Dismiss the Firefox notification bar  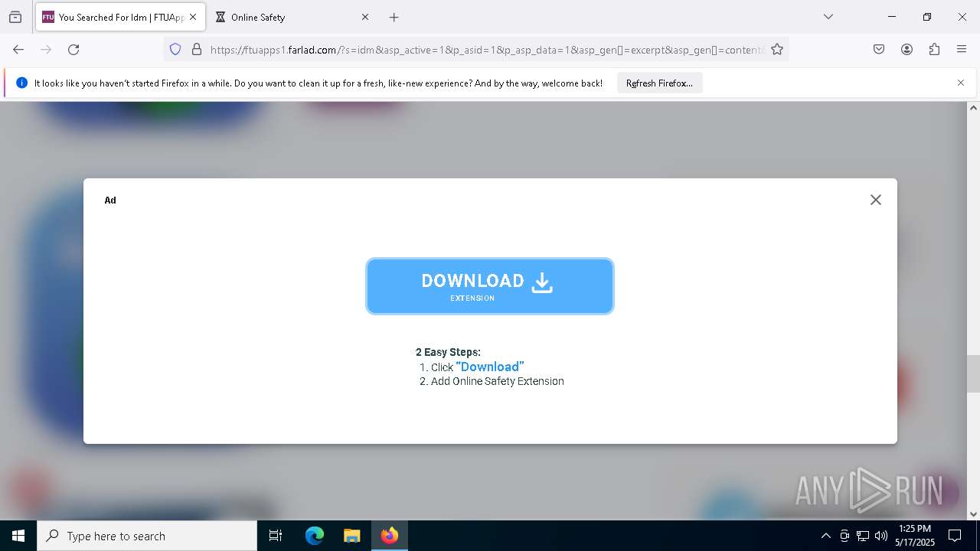coord(961,83)
